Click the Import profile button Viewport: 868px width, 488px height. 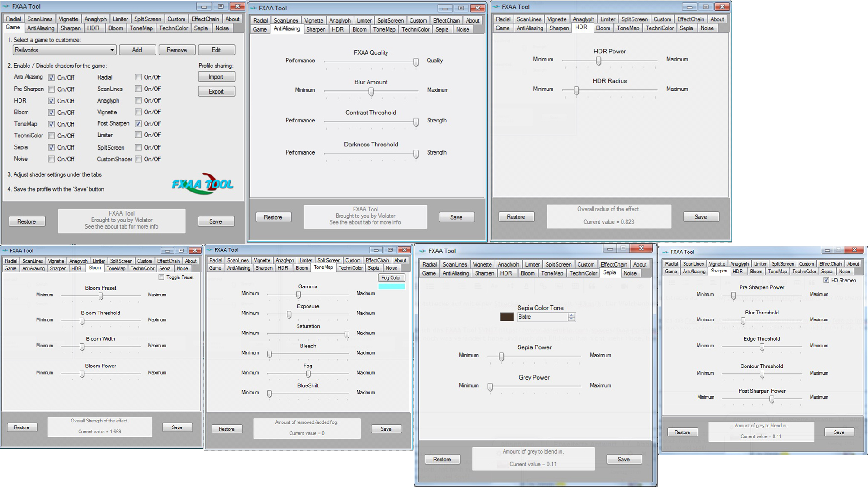pyautogui.click(x=216, y=77)
